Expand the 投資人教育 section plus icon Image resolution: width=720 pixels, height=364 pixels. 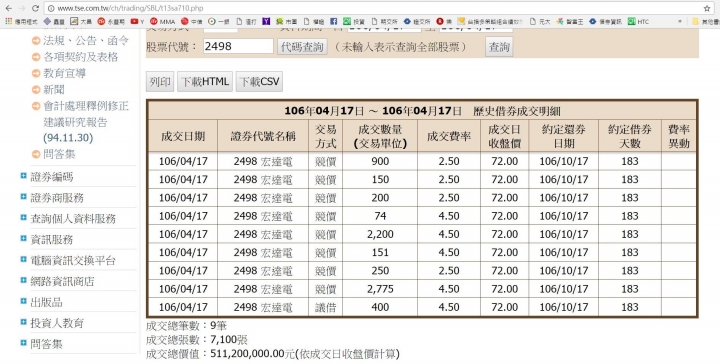[23, 322]
